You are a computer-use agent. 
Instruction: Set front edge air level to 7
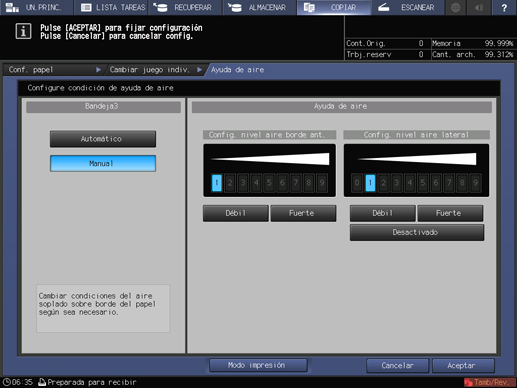click(296, 183)
